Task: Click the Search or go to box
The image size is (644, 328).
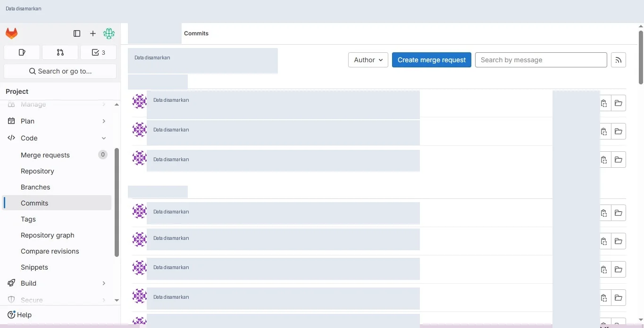Action: point(60,71)
